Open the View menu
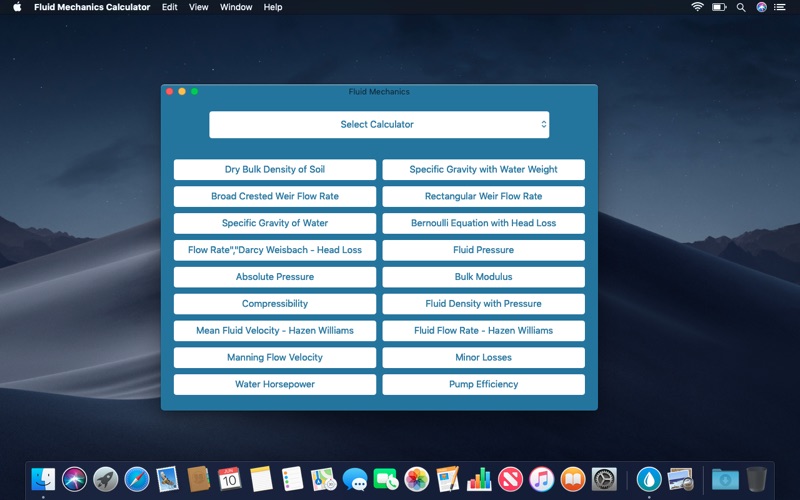The height and width of the screenshot is (500, 800). [x=198, y=7]
